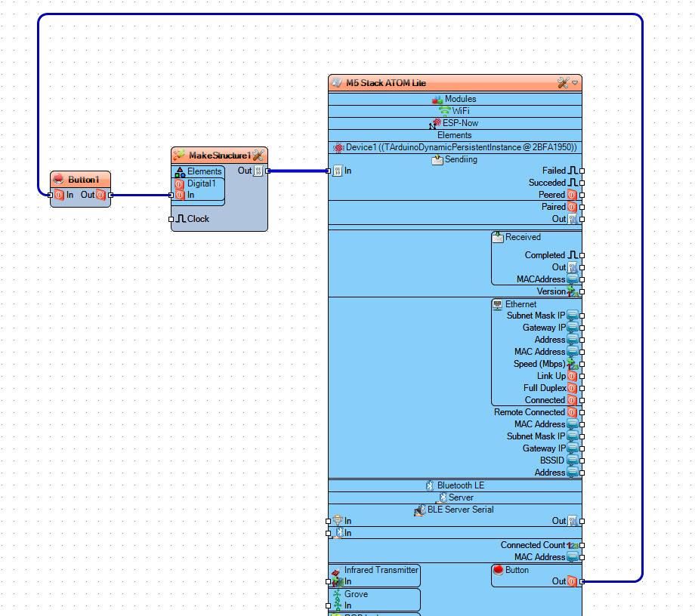Click the Remote Connected output icon
Viewport: 695px width, 616px height.
pyautogui.click(x=572, y=412)
